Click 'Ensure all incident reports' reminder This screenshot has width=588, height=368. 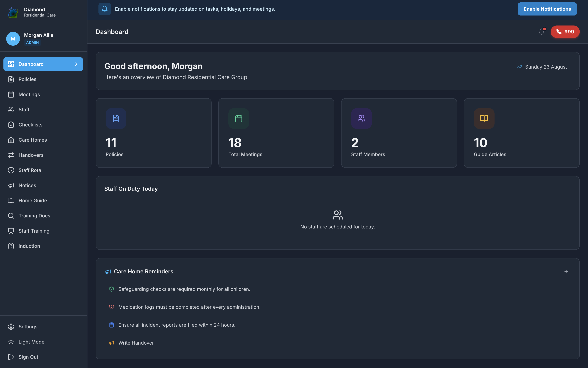(177, 325)
